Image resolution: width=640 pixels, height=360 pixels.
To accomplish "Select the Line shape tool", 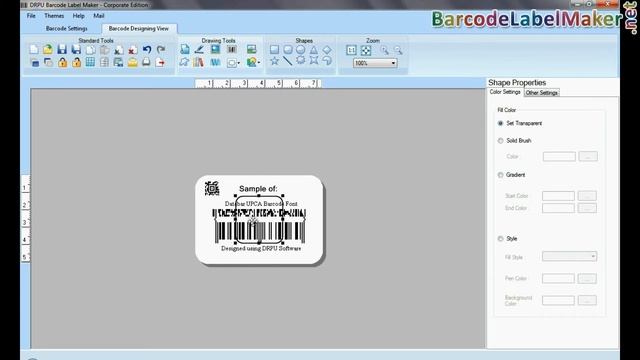I will pos(288,61).
